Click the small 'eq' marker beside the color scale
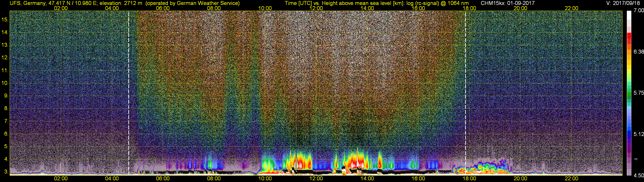 636,159
